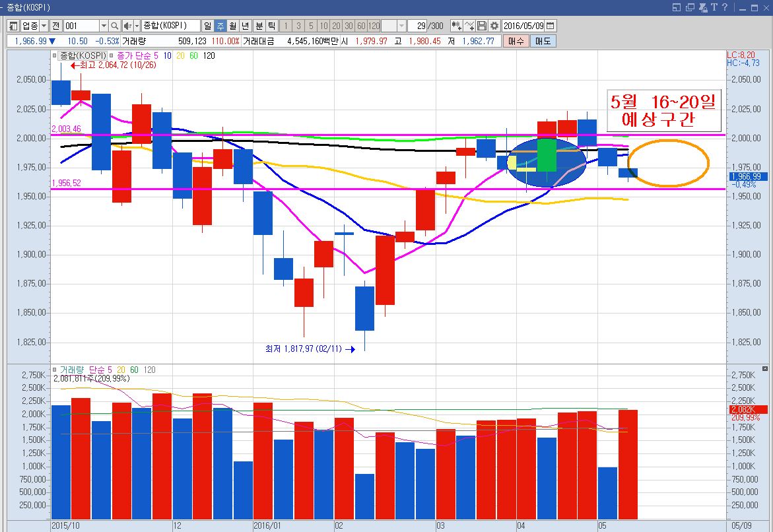Click the title bar lock screen icon
This screenshot has height=532, width=773.
click(703, 7)
